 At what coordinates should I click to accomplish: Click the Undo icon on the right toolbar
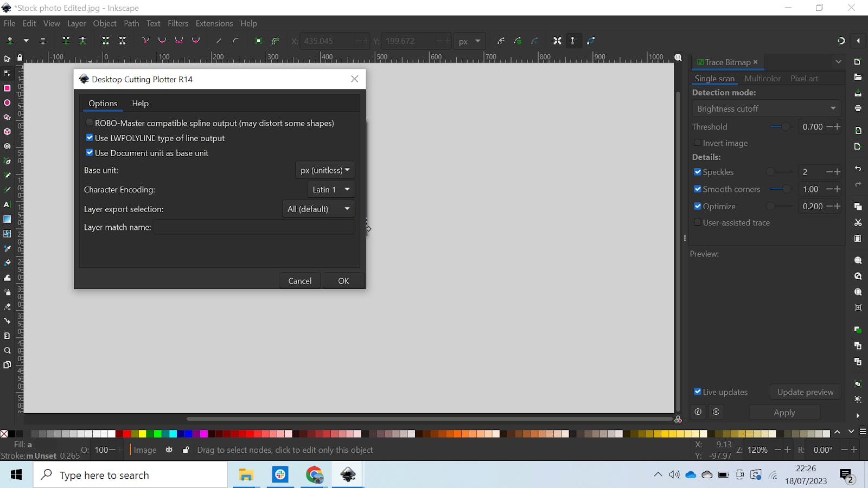[x=858, y=169]
